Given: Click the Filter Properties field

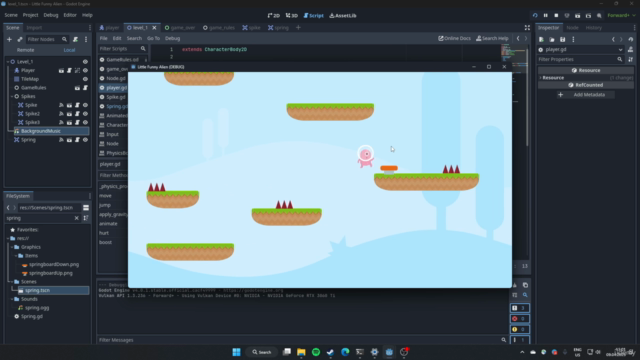Looking at the screenshot, I should coord(580,59).
